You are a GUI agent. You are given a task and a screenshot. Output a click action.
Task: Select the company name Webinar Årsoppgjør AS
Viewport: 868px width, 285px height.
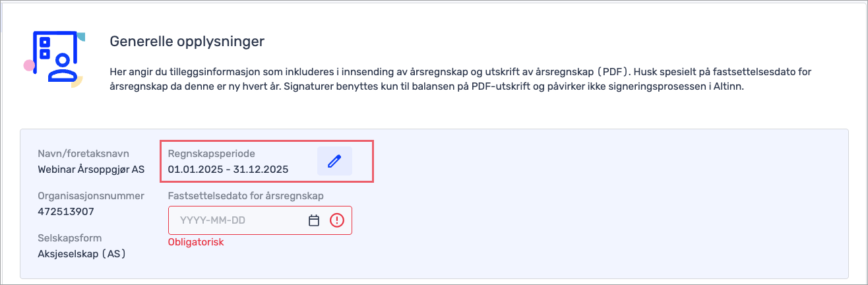pos(91,170)
